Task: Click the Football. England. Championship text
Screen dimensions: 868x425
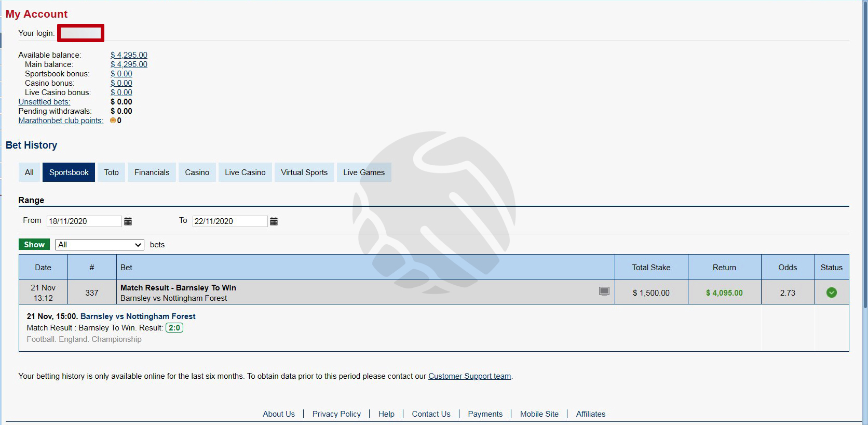Action: point(84,339)
